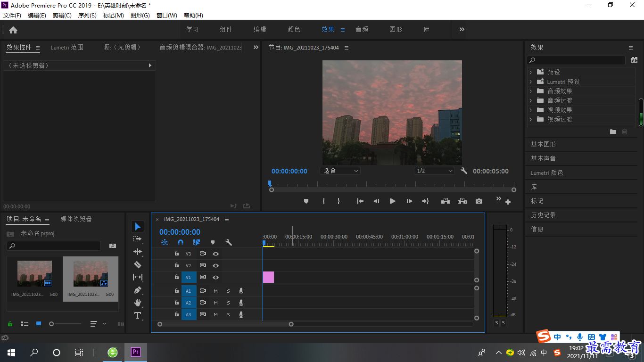Open the Lumetri 颜色 panel

point(547,173)
